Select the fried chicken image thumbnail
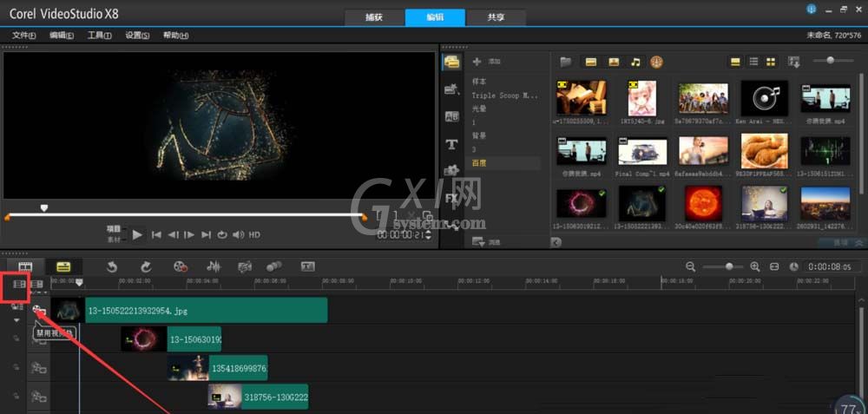This screenshot has width=868, height=414. click(x=764, y=151)
